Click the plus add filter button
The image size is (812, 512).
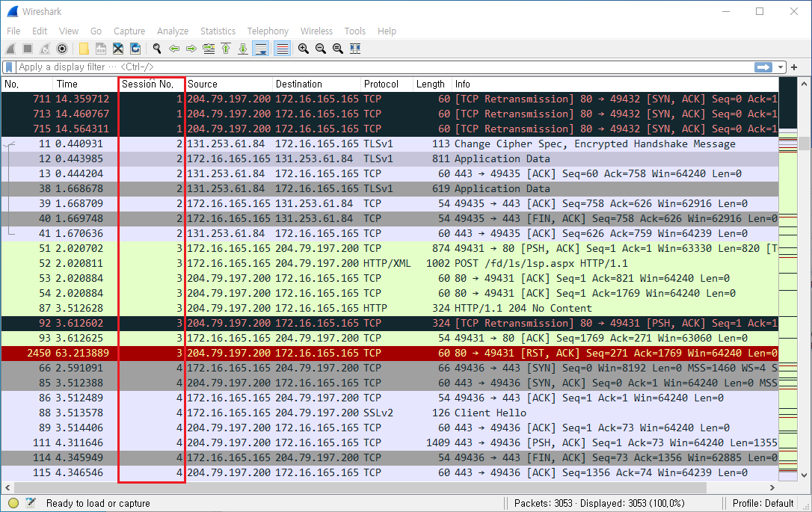pos(794,67)
